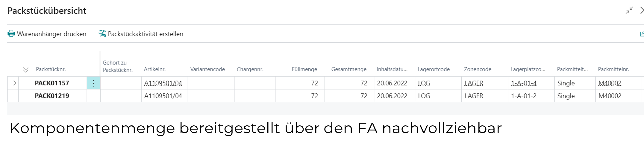The image size is (644, 146).
Task: Sort by Packstücknr. column header
Action: 51,69
